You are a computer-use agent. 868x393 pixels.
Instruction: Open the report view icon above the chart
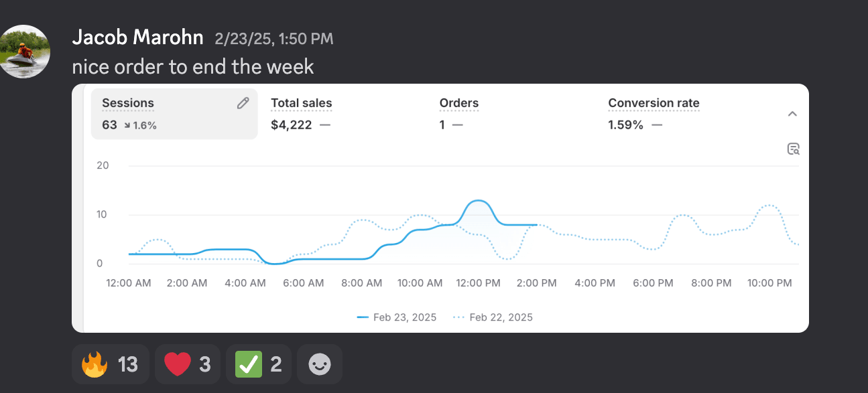point(794,149)
